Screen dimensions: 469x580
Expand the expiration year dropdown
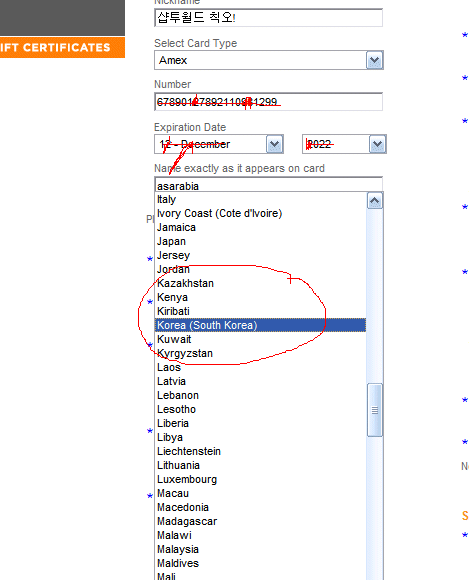377,144
